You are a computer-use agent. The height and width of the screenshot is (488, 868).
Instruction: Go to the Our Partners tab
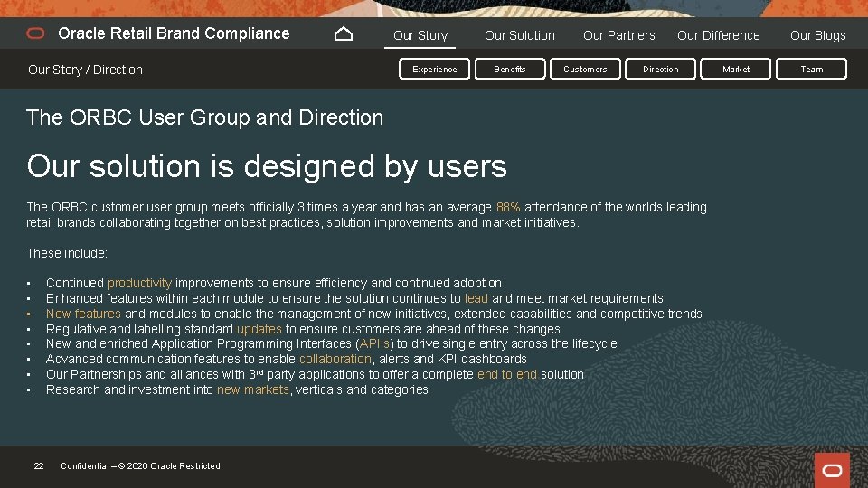(x=618, y=35)
